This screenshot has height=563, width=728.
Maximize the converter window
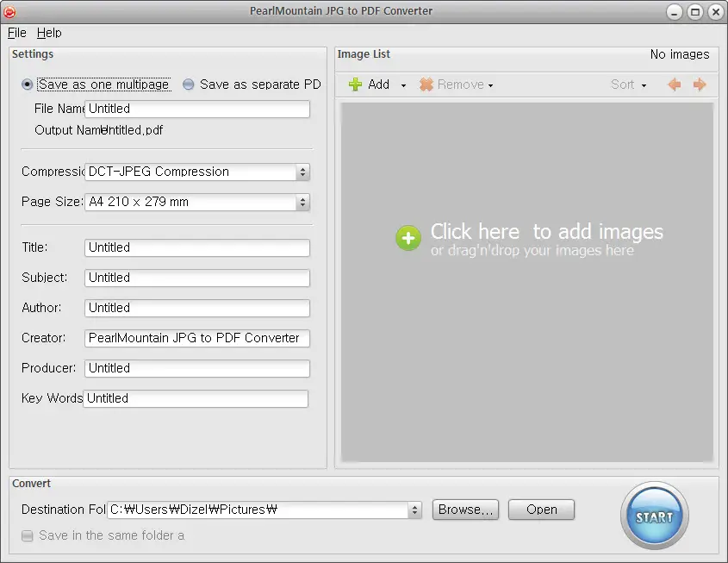point(695,12)
